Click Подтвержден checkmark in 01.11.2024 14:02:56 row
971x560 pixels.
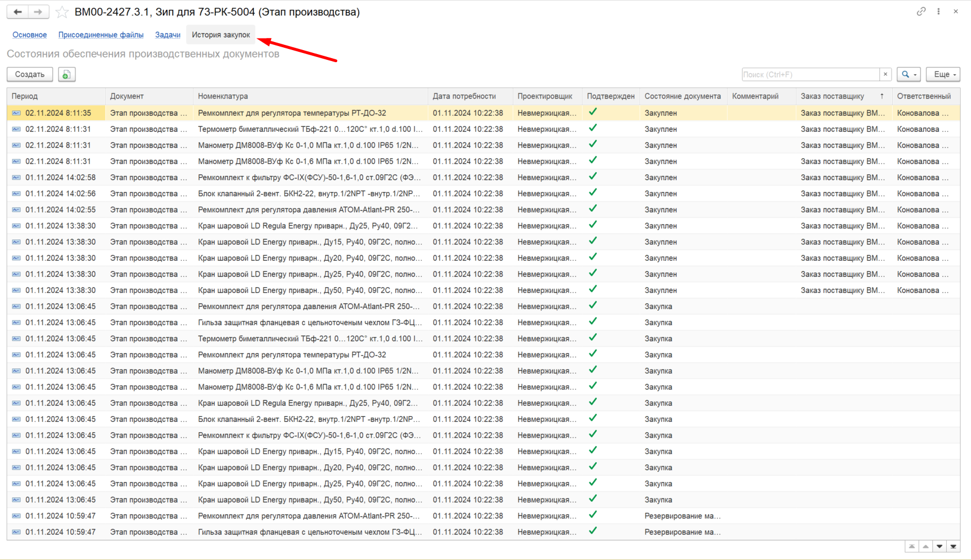pos(593,193)
